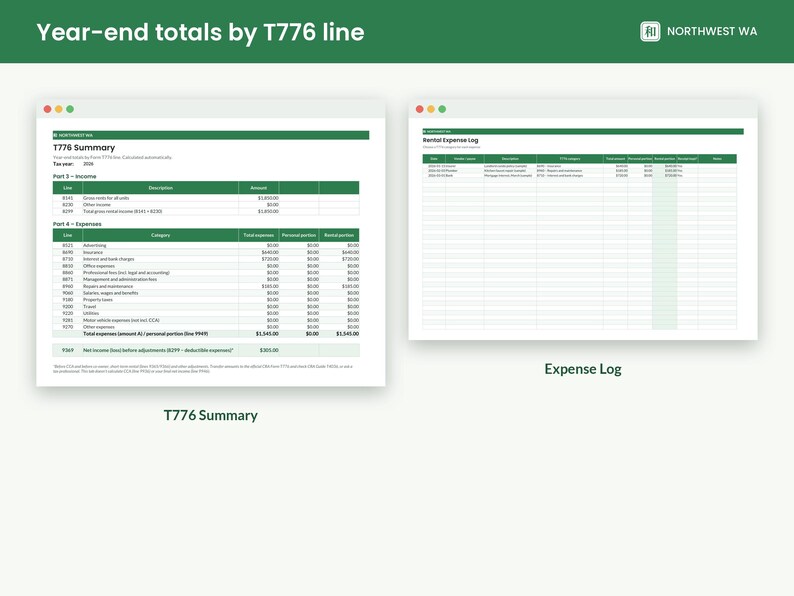The width and height of the screenshot is (794, 596).
Task: Select 'Motor vehicle expenses (not incl. CCA)' row
Action: 206,320
